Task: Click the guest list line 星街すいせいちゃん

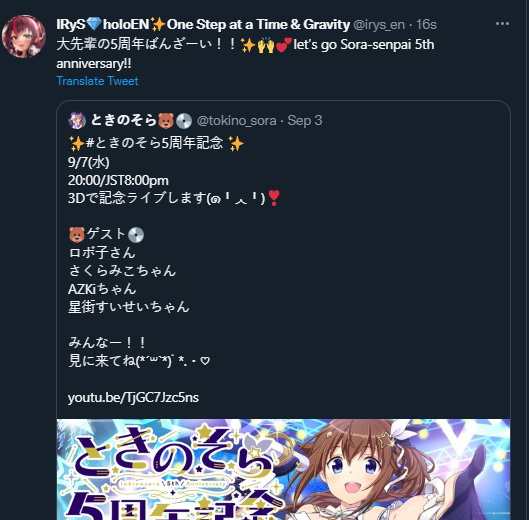Action: tap(129, 307)
